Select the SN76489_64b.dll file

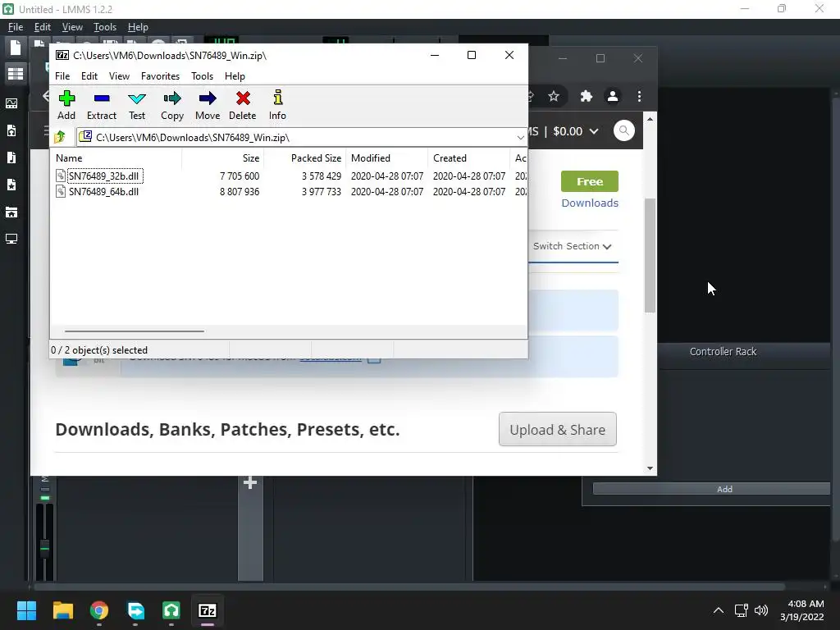[x=103, y=192]
